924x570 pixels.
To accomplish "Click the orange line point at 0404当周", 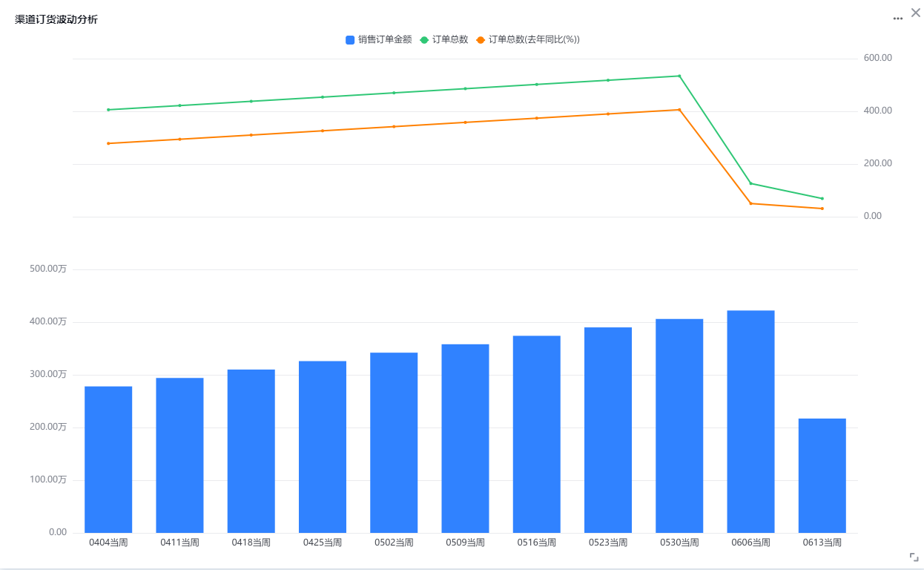I will coord(108,143).
